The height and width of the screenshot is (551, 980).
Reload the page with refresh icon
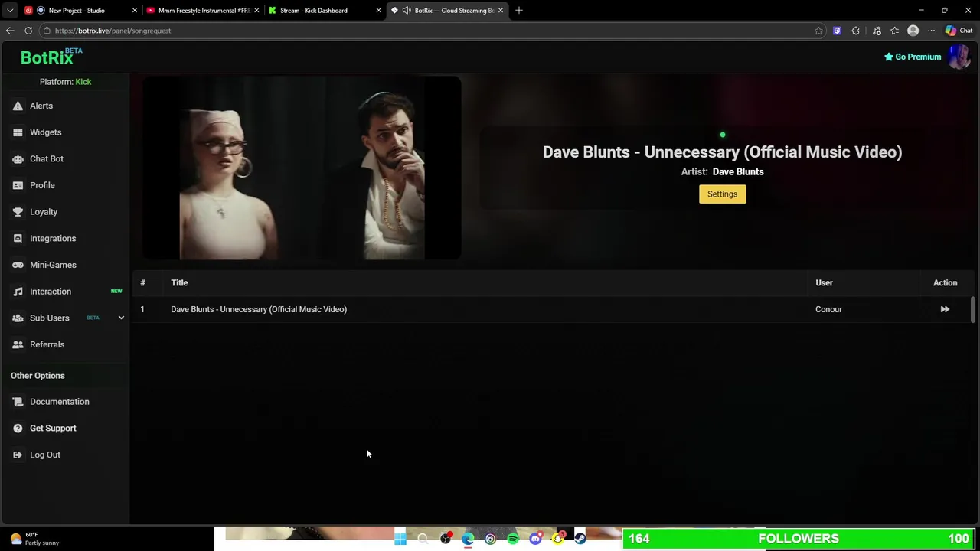[28, 31]
